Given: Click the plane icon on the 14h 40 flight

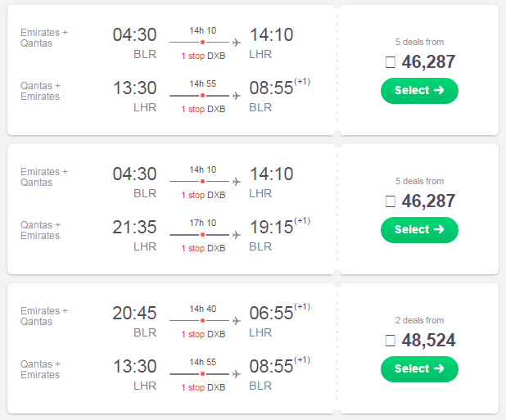Looking at the screenshot, I should (x=237, y=321).
